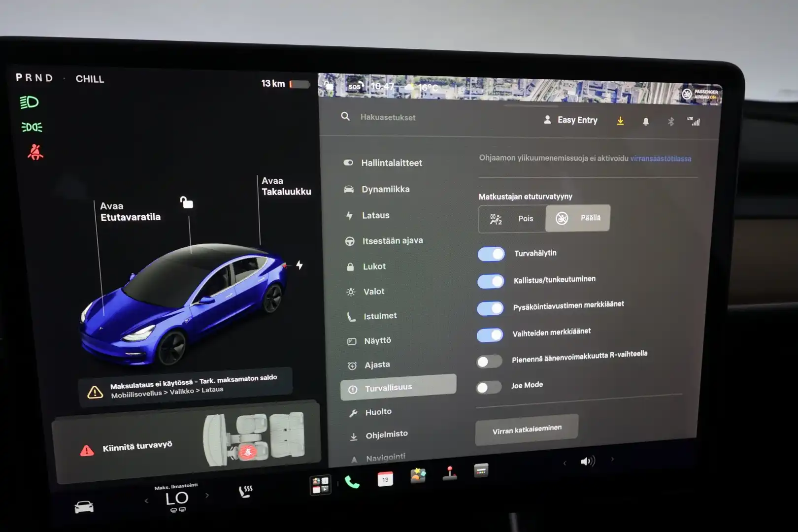Screen dimensions: 798x532
Task: Tap the LTE signal strength icon
Action: [694, 121]
